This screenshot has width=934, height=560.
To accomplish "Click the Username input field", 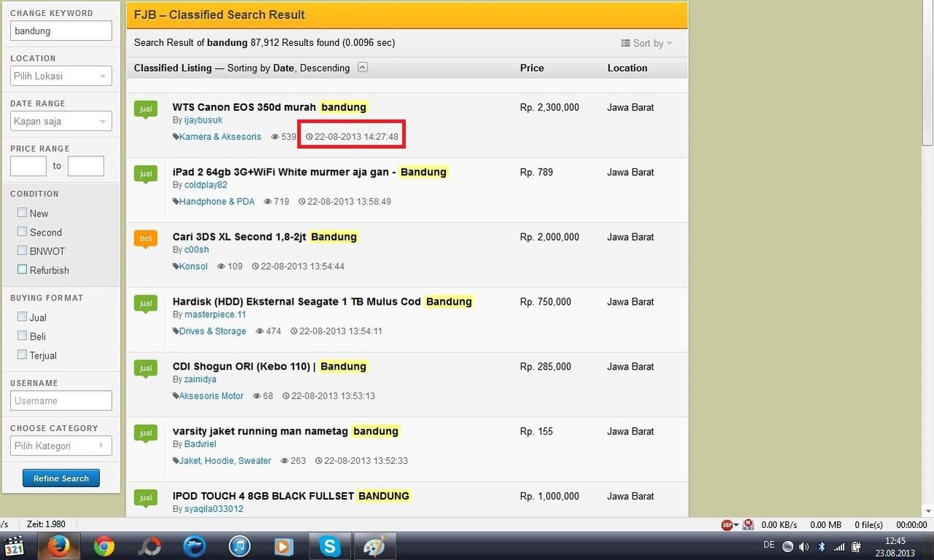I will coord(61,400).
